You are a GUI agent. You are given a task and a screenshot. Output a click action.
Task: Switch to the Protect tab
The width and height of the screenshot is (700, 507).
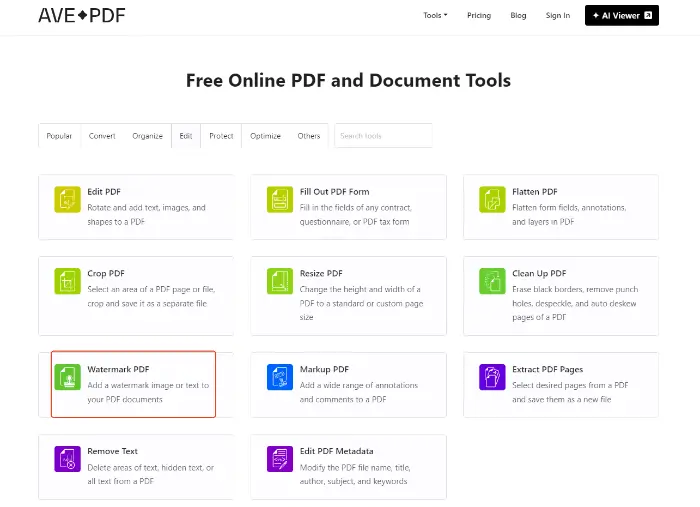pos(221,136)
